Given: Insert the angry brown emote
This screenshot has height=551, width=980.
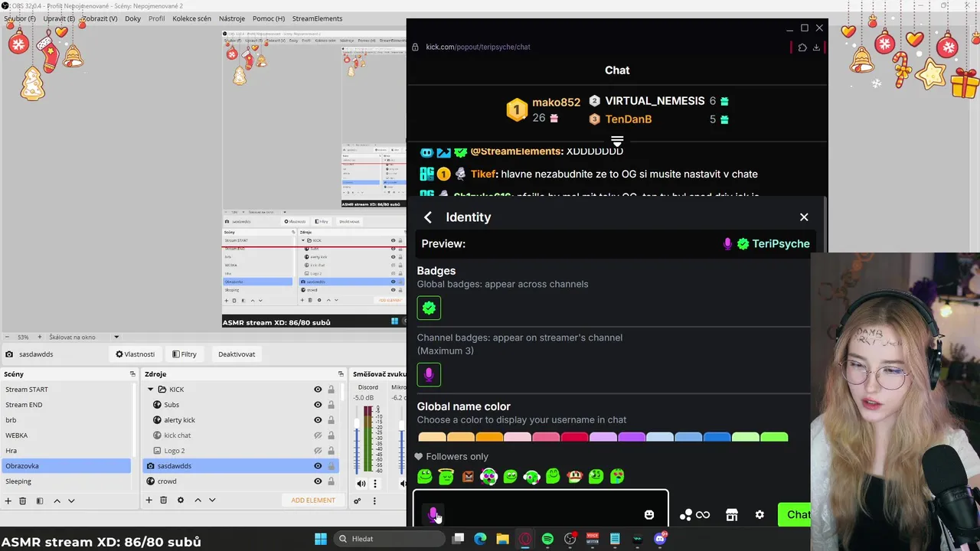Looking at the screenshot, I should tap(468, 477).
